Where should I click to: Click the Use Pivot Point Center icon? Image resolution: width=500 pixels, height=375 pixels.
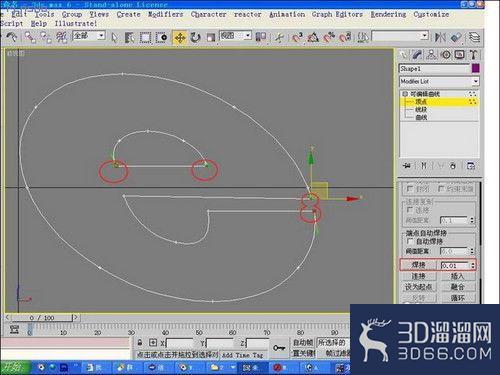[x=261, y=37]
